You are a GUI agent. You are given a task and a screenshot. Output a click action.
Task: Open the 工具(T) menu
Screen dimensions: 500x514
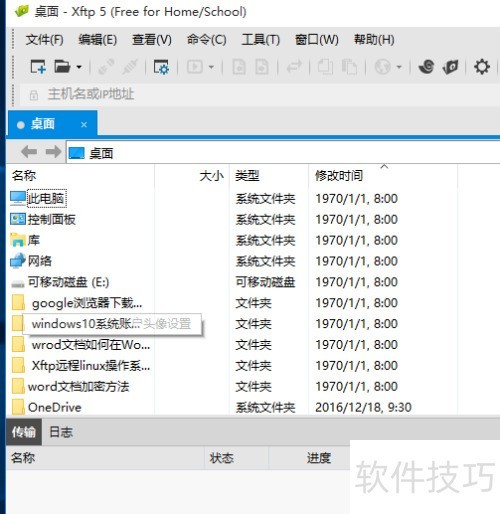point(261,40)
